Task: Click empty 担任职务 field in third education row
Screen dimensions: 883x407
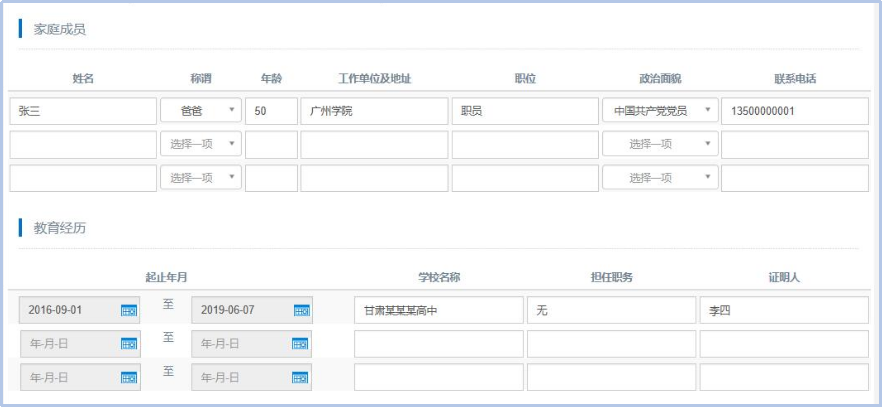Action: 612,377
